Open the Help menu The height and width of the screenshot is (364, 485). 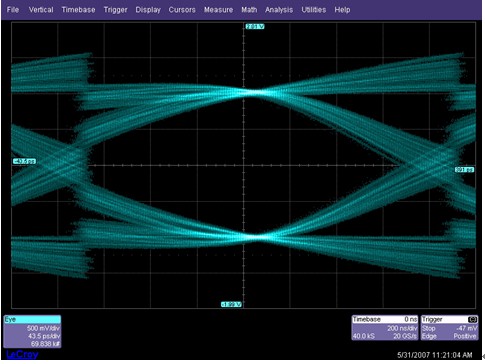coord(342,10)
